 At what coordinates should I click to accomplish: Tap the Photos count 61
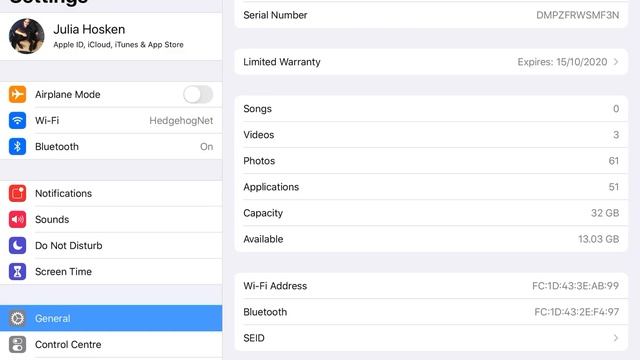pyautogui.click(x=613, y=161)
